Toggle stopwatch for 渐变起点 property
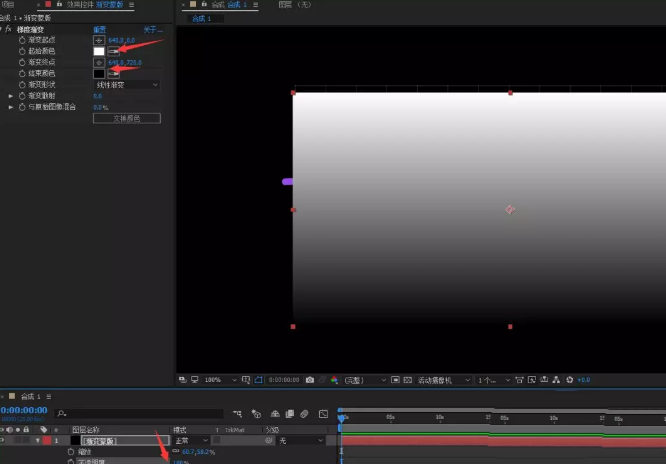 pyautogui.click(x=22, y=40)
